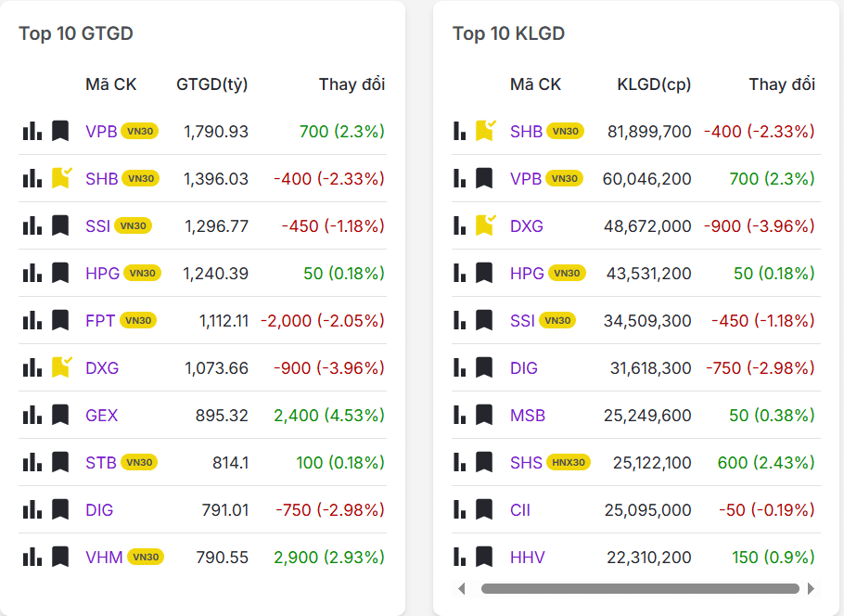Open chart icon for MSB in KLGD list
The height and width of the screenshot is (616, 844).
pos(460,415)
